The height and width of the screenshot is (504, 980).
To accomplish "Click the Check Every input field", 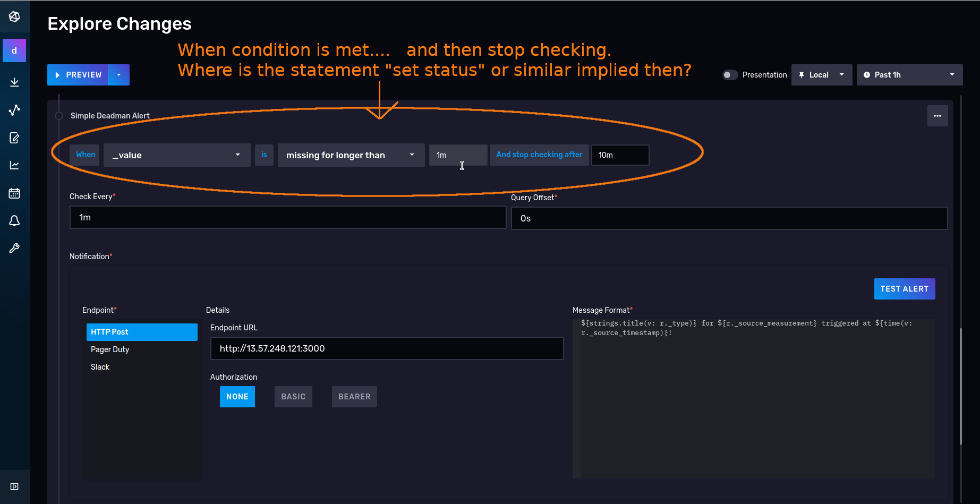I will (288, 218).
